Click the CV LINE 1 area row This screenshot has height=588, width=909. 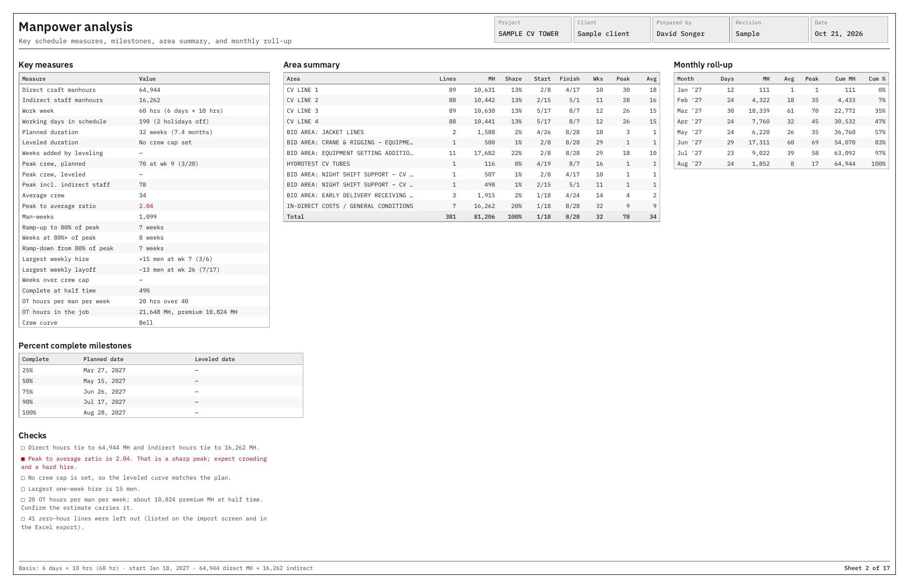point(472,90)
